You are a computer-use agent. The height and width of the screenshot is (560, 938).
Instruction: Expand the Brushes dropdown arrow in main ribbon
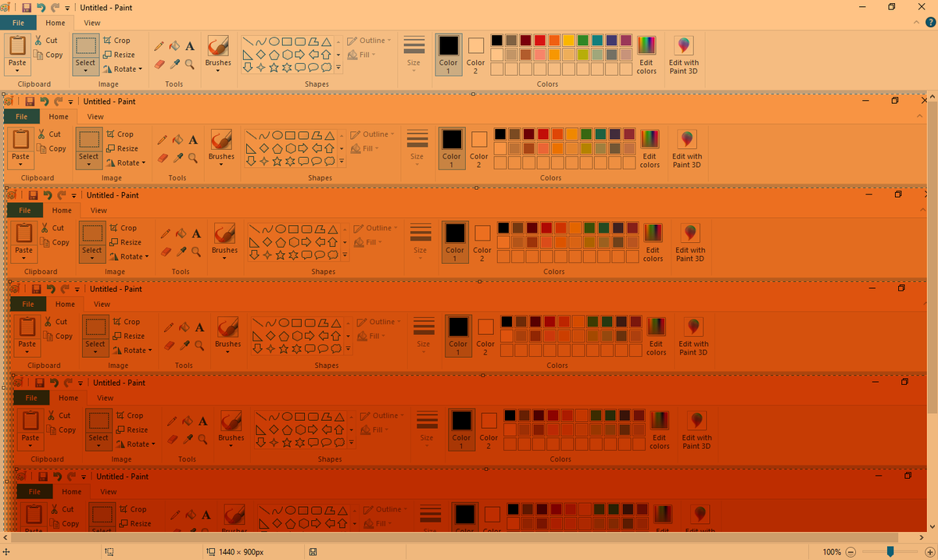click(x=218, y=70)
